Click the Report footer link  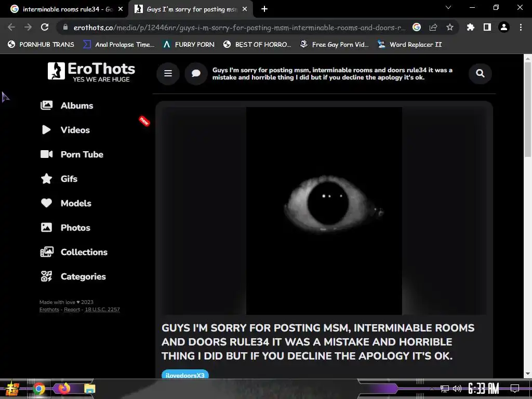tap(72, 310)
